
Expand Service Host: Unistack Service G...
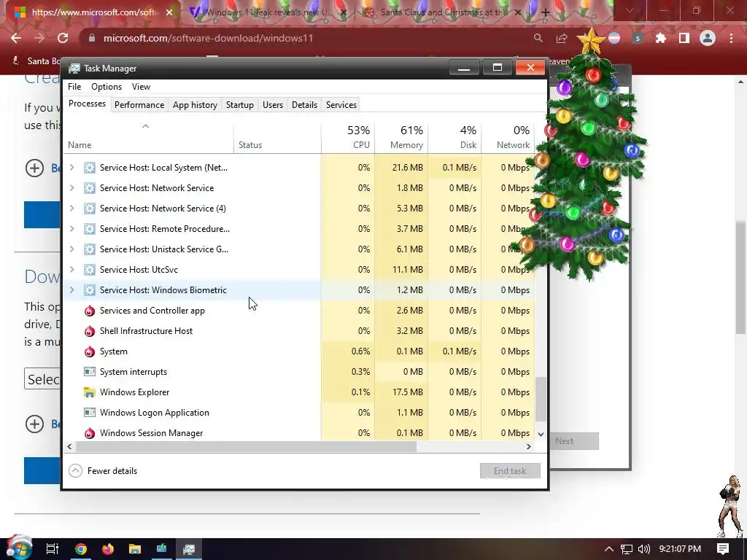(x=72, y=249)
